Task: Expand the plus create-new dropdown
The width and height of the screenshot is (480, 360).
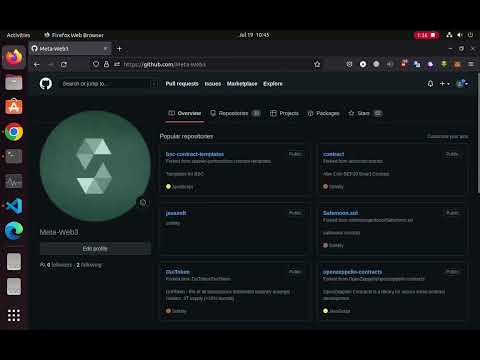Action: [445, 84]
